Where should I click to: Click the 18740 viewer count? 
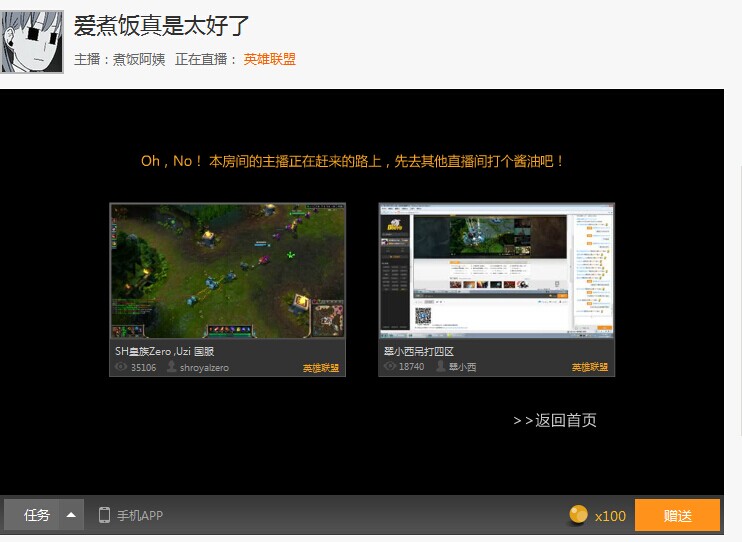(412, 366)
